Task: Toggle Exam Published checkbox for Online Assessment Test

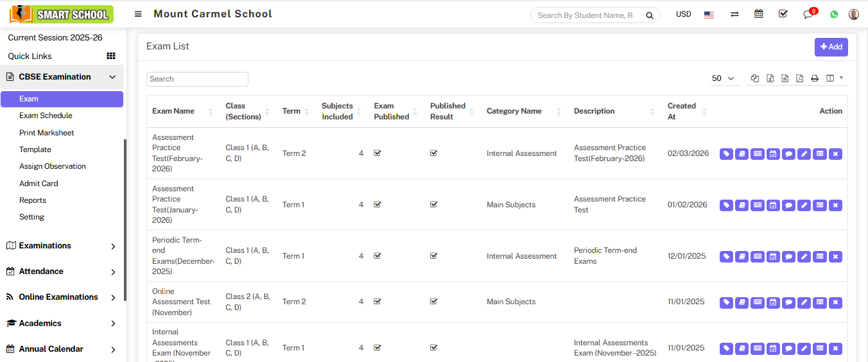Action: pyautogui.click(x=378, y=301)
